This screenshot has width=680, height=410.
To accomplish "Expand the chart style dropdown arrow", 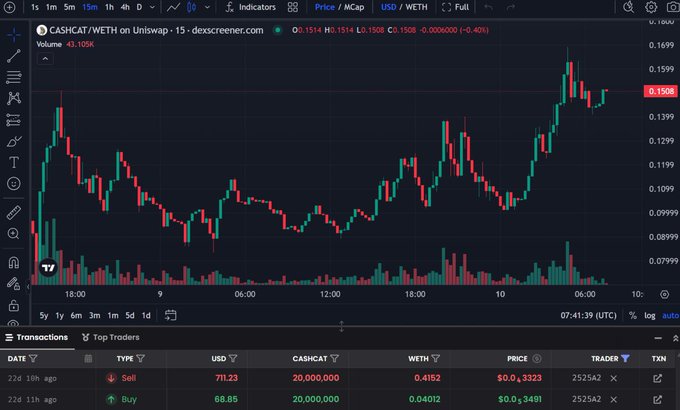I will [x=207, y=7].
